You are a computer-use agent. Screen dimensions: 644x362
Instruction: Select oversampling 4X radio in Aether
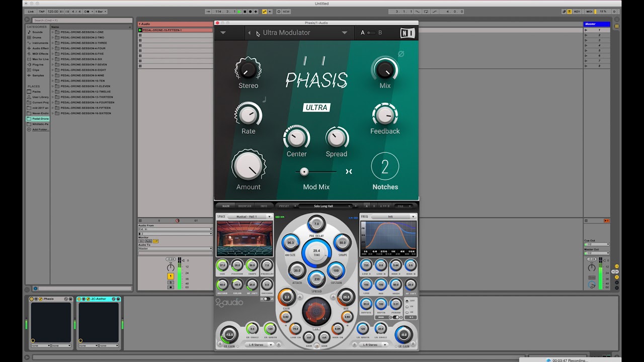point(407,312)
